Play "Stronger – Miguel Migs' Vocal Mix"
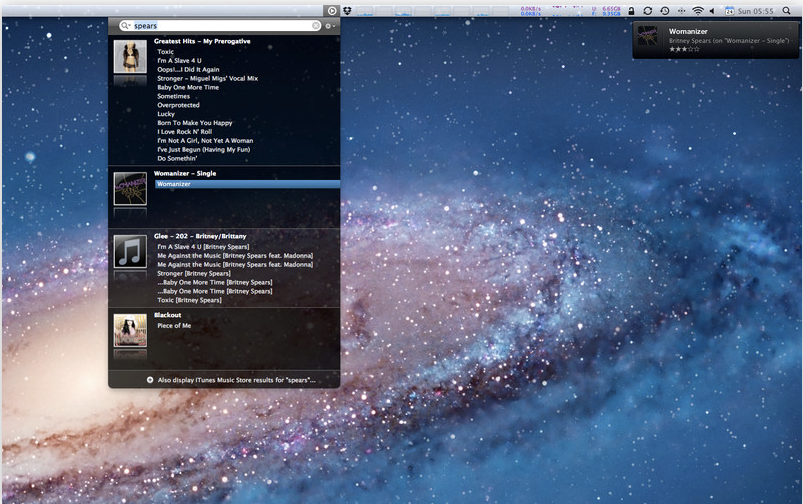Screen dimensions: 803x504 (207, 78)
